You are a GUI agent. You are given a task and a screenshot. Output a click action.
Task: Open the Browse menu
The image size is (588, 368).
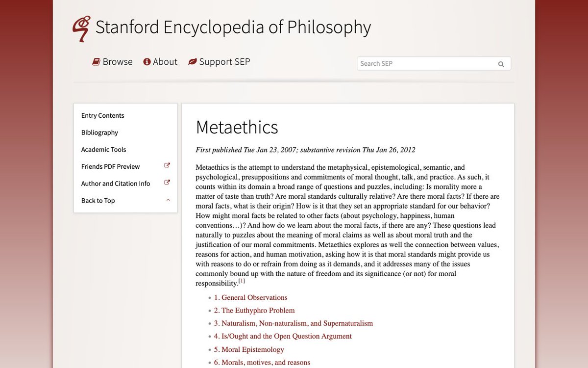(x=113, y=62)
